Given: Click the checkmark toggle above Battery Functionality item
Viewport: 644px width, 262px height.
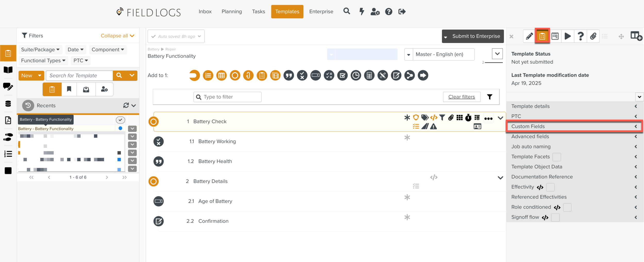Looking at the screenshot, I should click(120, 120).
